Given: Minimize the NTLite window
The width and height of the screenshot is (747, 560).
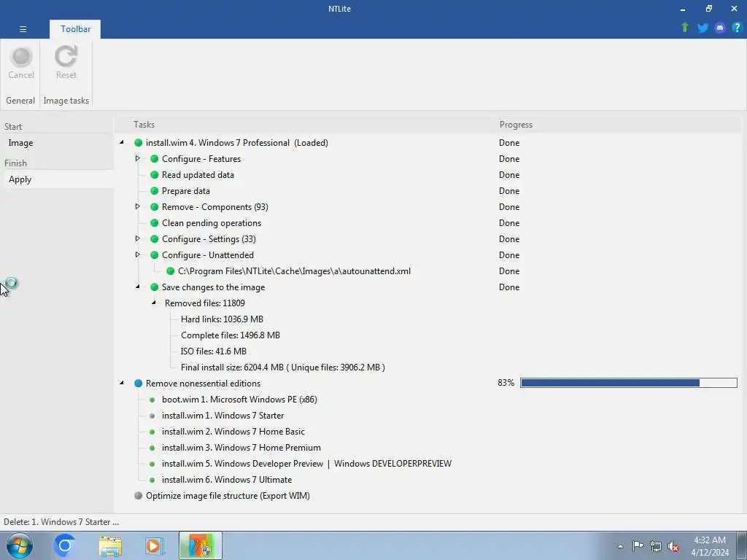Looking at the screenshot, I should coord(683,9).
